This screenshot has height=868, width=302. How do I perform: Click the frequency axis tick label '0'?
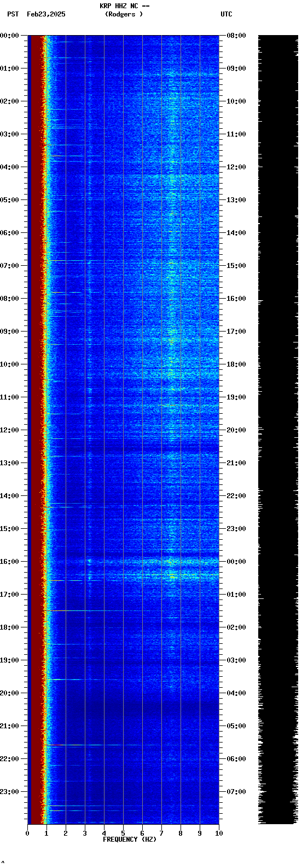(27, 833)
